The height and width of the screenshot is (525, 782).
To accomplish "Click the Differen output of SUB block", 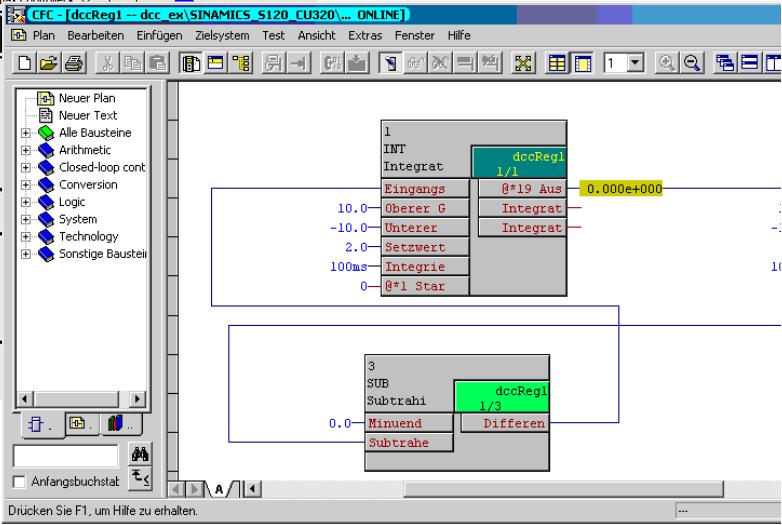I will click(505, 423).
